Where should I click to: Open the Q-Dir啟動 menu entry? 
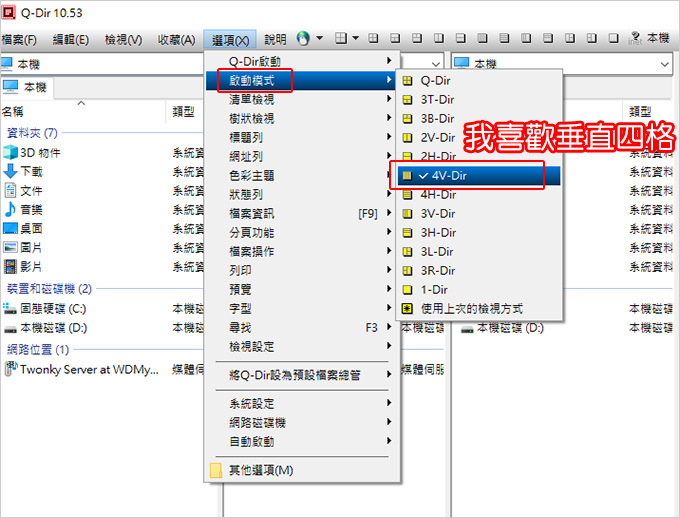click(x=302, y=61)
